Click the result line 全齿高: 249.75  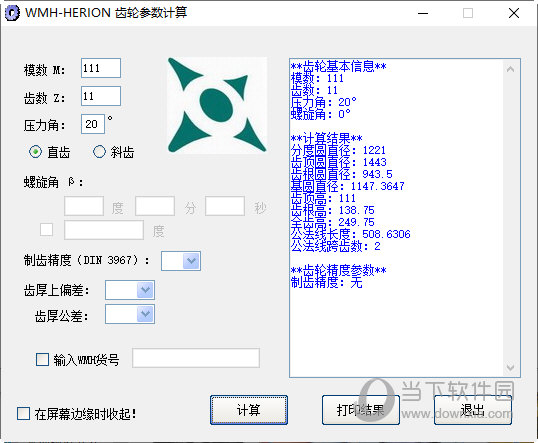[x=332, y=222]
